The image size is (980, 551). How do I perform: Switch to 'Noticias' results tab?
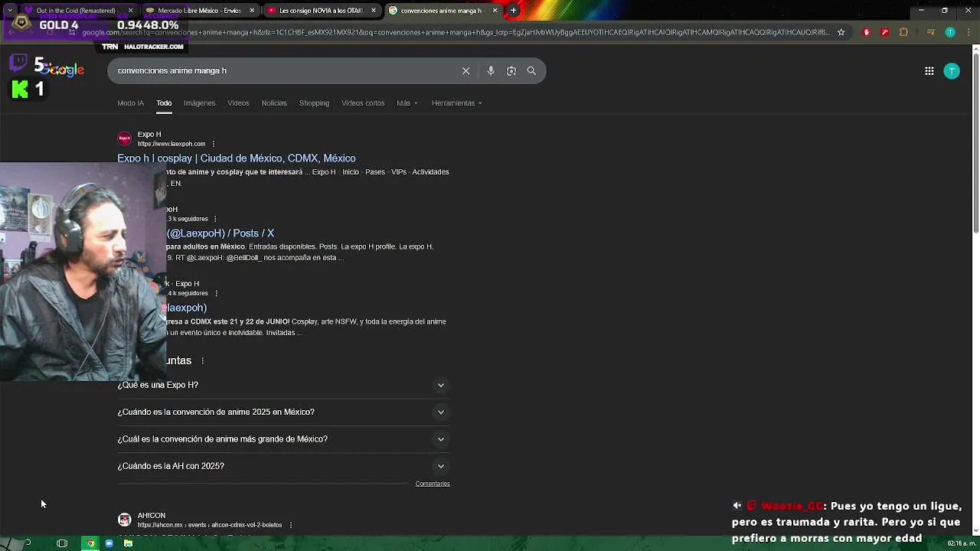(274, 103)
